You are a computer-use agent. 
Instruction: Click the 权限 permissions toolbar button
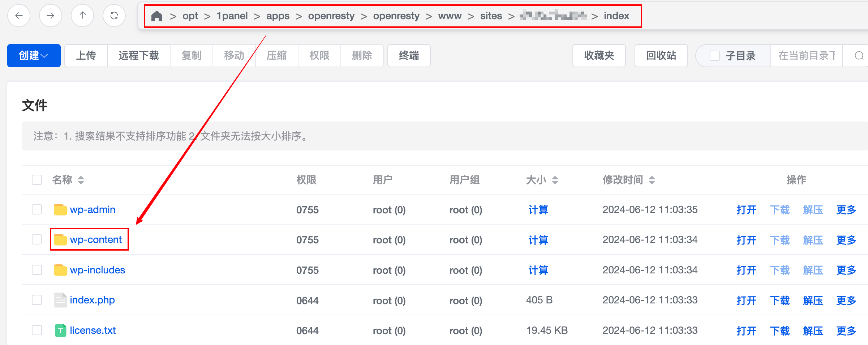319,56
